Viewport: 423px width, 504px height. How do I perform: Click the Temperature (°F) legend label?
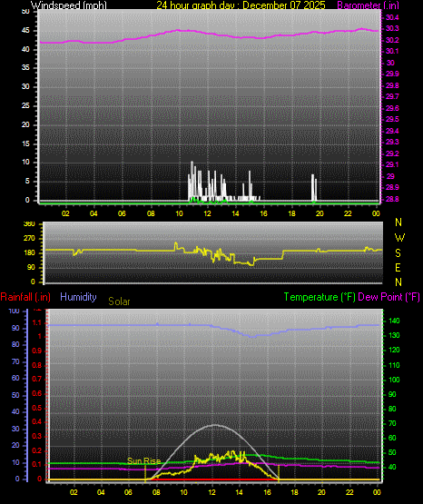point(320,297)
